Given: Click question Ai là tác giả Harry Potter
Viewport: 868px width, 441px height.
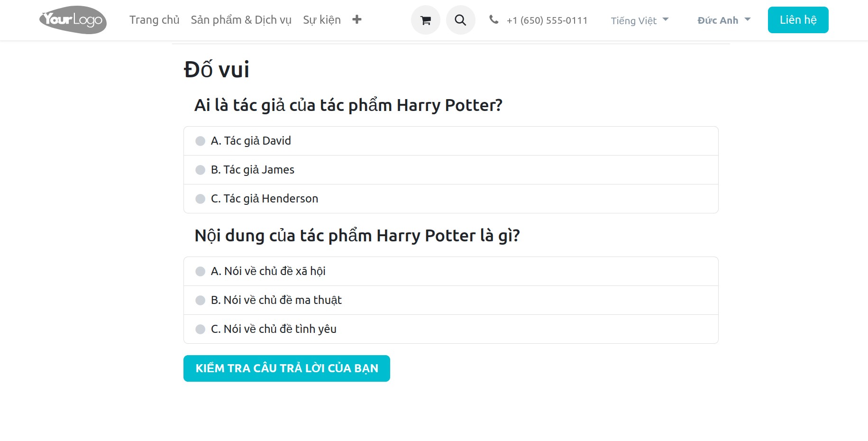Looking at the screenshot, I should pos(348,105).
